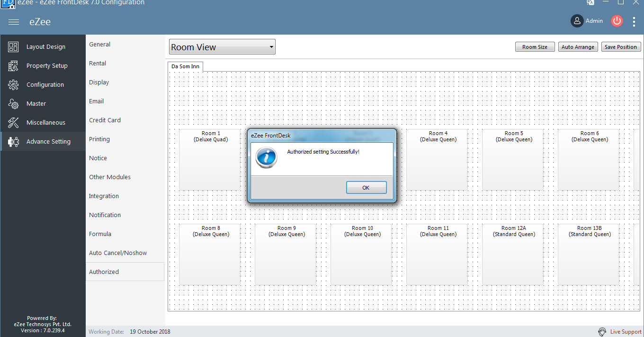Click OK in the eZee FrontDesk dialog
644x337 pixels.
367,187
